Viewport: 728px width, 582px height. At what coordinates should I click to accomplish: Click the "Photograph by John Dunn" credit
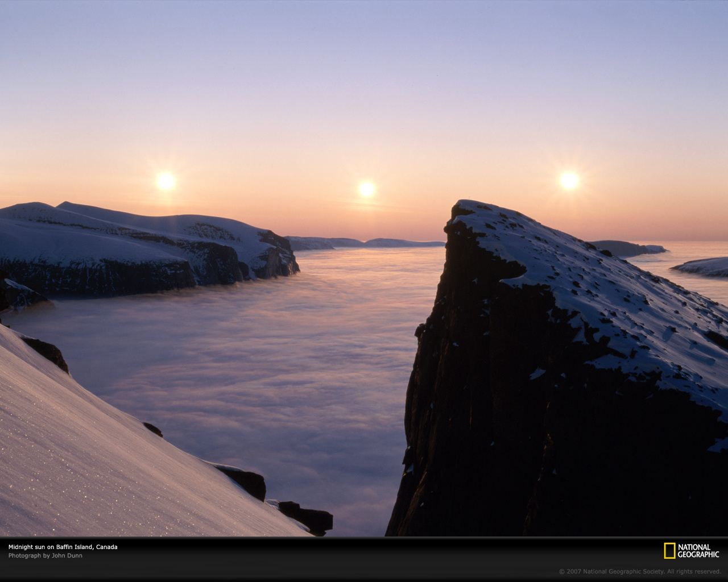tap(45, 556)
